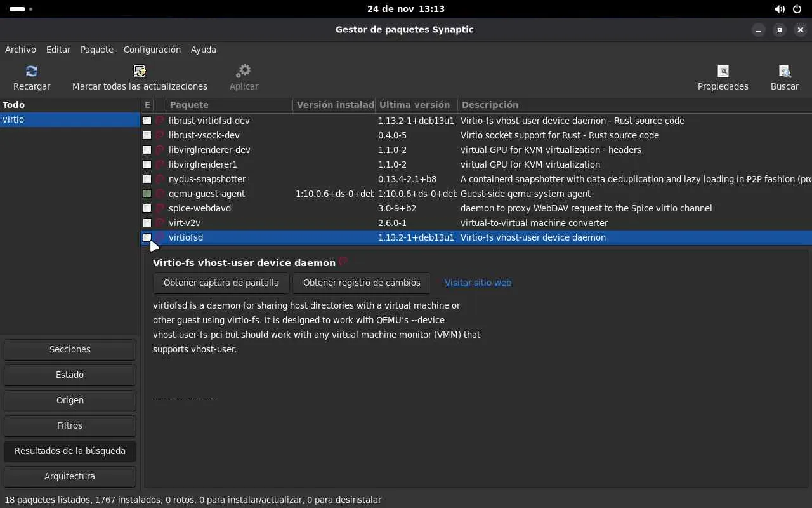Open the Propiedades properties icon
The height and width of the screenshot is (508, 812).
coord(723,71)
